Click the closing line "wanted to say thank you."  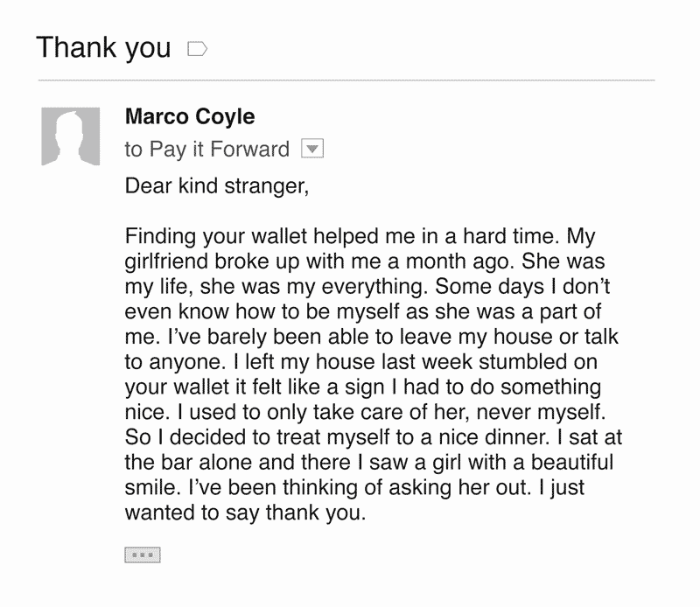[244, 513]
